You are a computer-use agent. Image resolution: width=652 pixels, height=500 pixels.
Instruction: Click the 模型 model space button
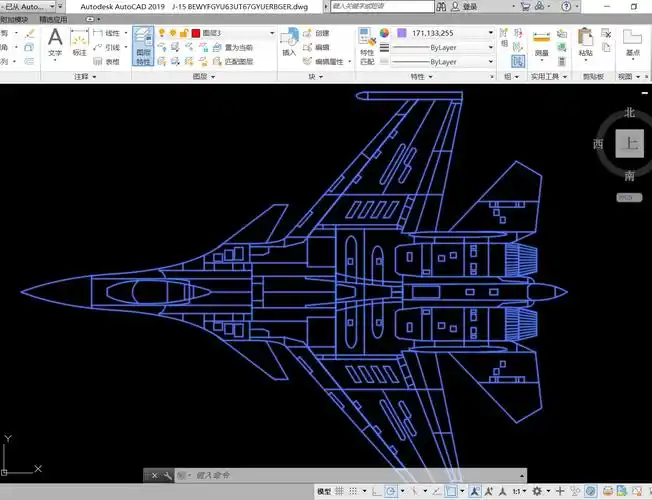[324, 492]
